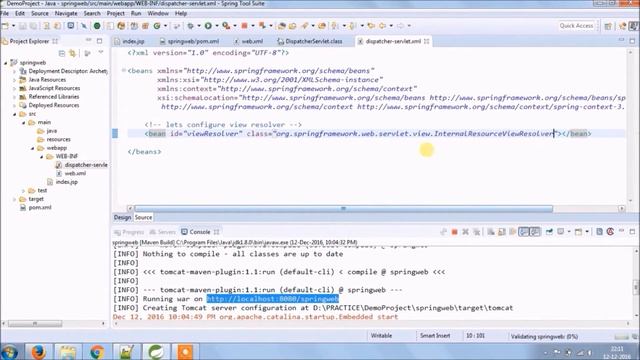Expand the Referenced Libraries node
The image size is (640, 360).
coord(15,97)
